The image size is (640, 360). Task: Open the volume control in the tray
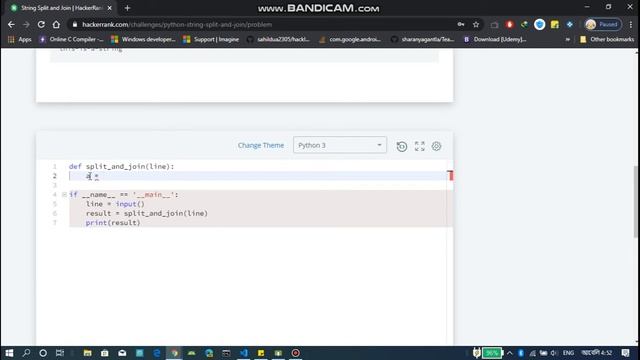coord(554,353)
